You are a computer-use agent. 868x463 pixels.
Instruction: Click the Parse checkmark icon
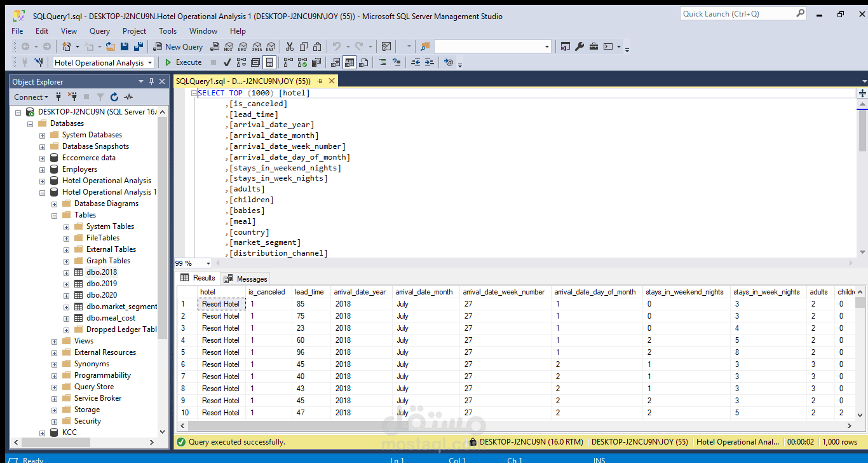(227, 62)
